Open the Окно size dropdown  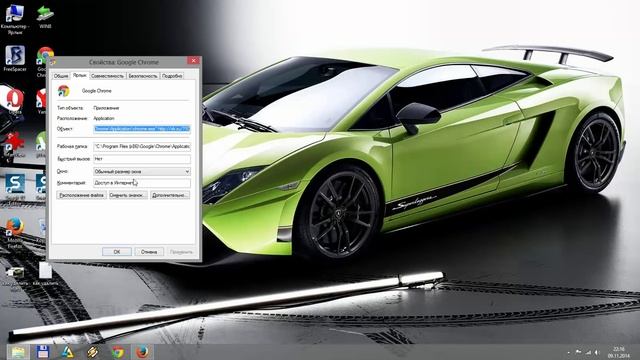(x=142, y=171)
